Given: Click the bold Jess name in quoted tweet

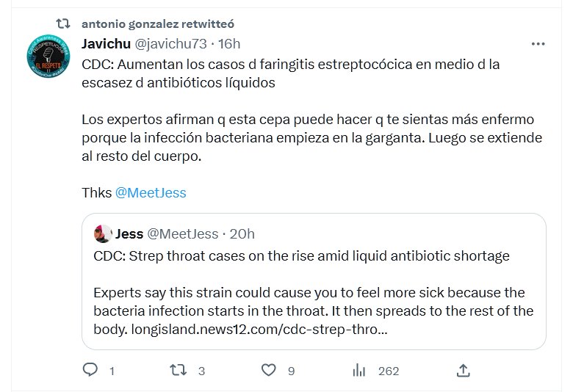Looking at the screenshot, I should (x=129, y=234).
